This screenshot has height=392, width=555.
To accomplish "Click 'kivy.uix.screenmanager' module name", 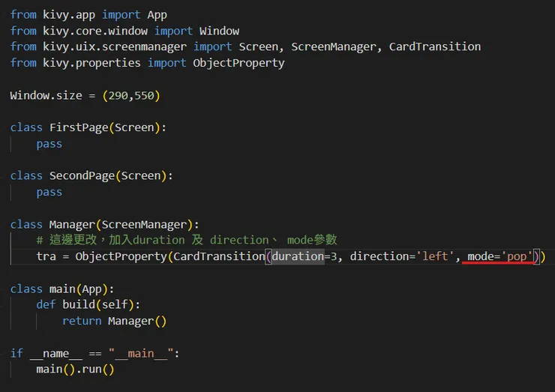I will (x=115, y=46).
